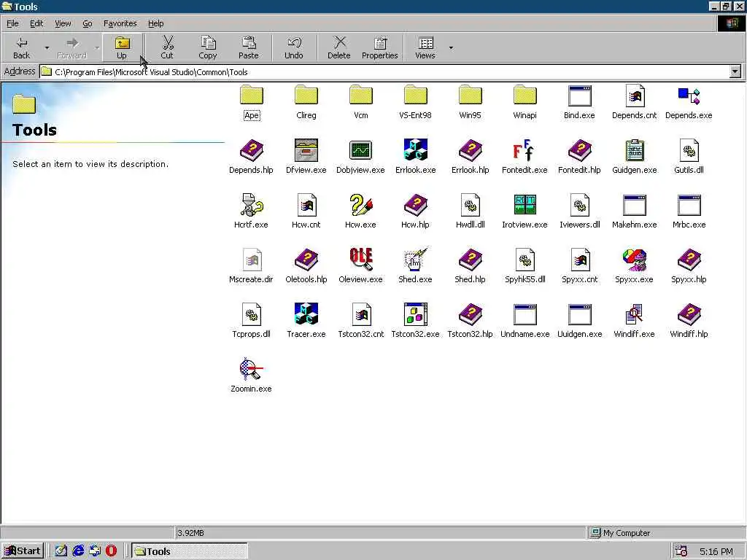
Task: Select Mscreate.dir file icon
Action: point(252,260)
